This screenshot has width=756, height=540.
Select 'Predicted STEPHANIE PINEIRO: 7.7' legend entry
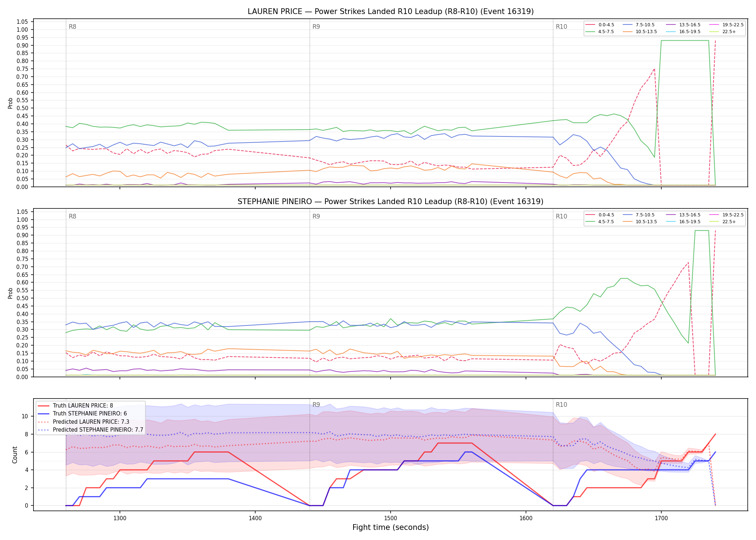point(90,430)
